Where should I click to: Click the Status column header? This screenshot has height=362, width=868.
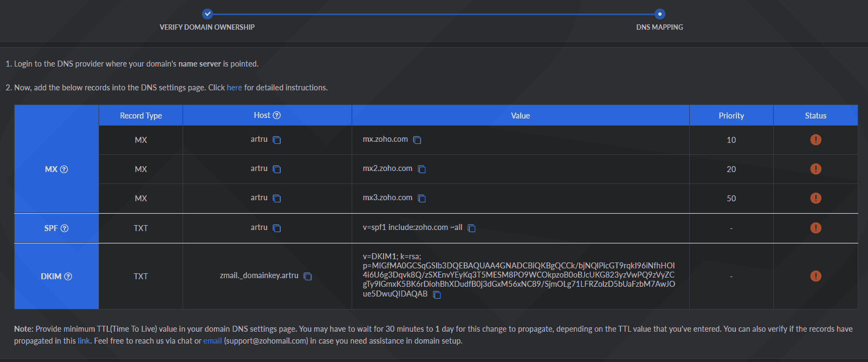click(x=815, y=116)
